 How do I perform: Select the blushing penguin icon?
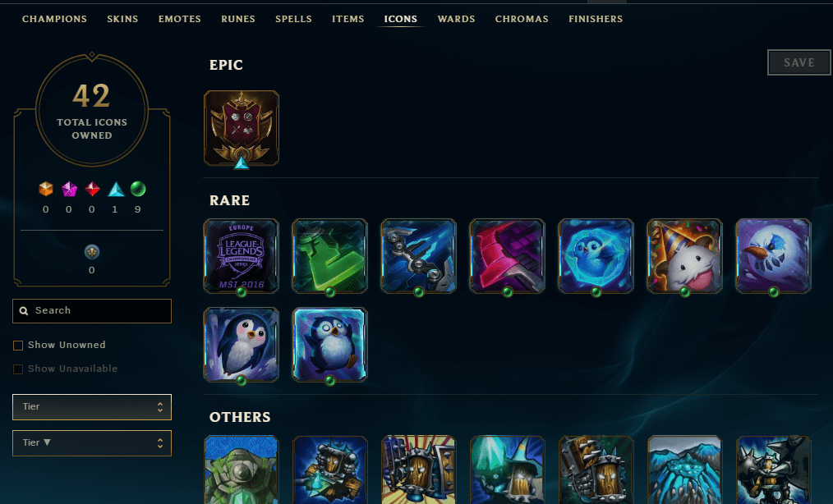(x=242, y=345)
